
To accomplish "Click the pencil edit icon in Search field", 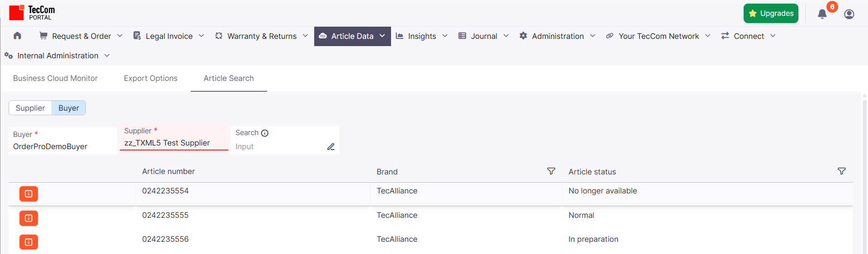I will pos(331,147).
